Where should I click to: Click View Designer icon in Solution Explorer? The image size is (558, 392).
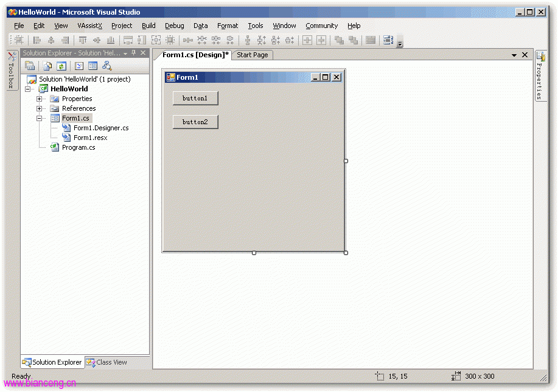tap(93, 66)
